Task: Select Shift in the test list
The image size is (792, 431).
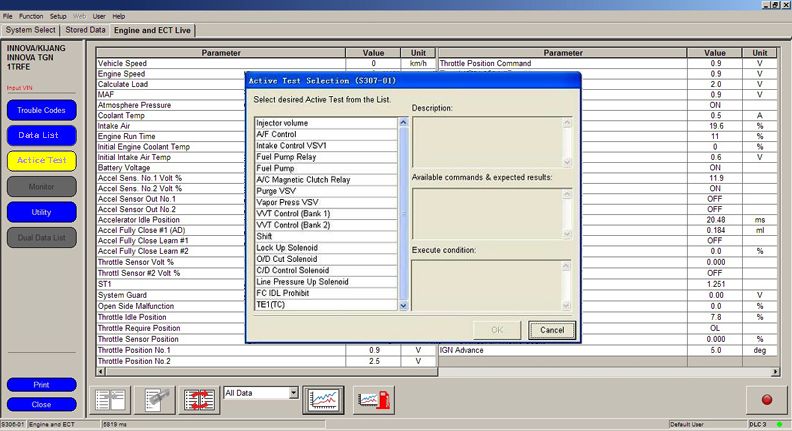Action: [x=326, y=236]
